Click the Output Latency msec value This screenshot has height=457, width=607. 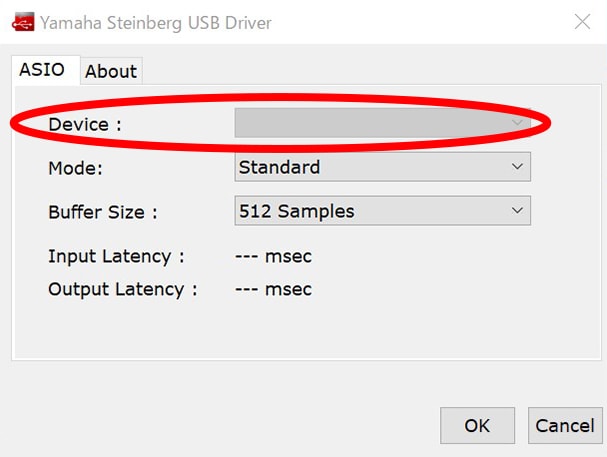pyautogui.click(x=273, y=289)
